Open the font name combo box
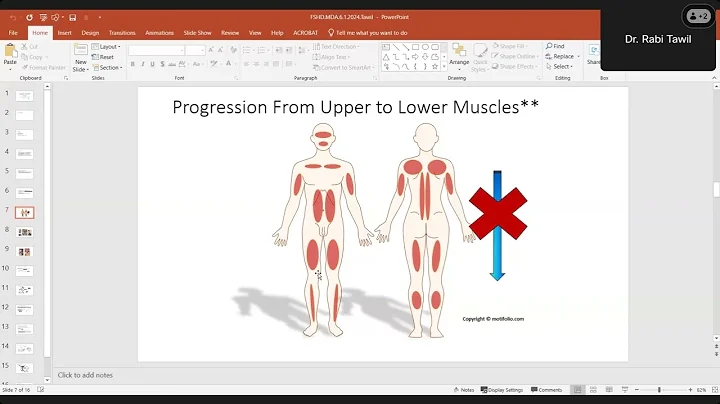This screenshot has height=404, width=720. [x=157, y=50]
